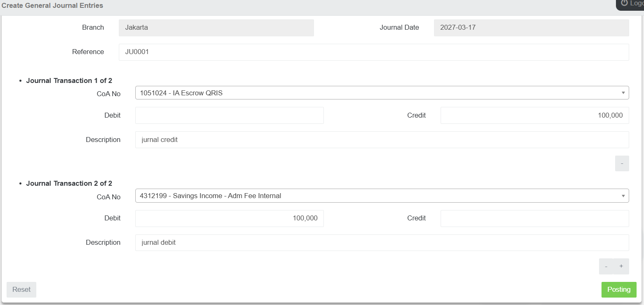Click the Journal Transaction 2 of 2 heading
The image size is (644, 305).
point(69,184)
